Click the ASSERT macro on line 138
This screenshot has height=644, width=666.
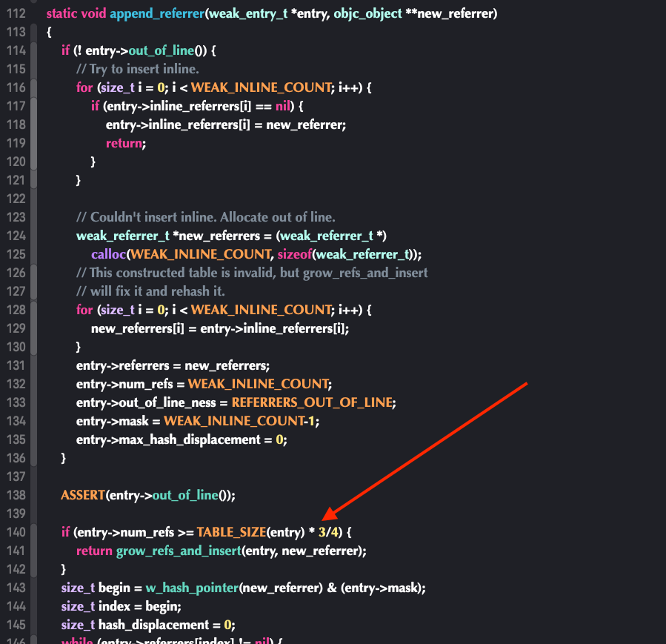(x=83, y=495)
